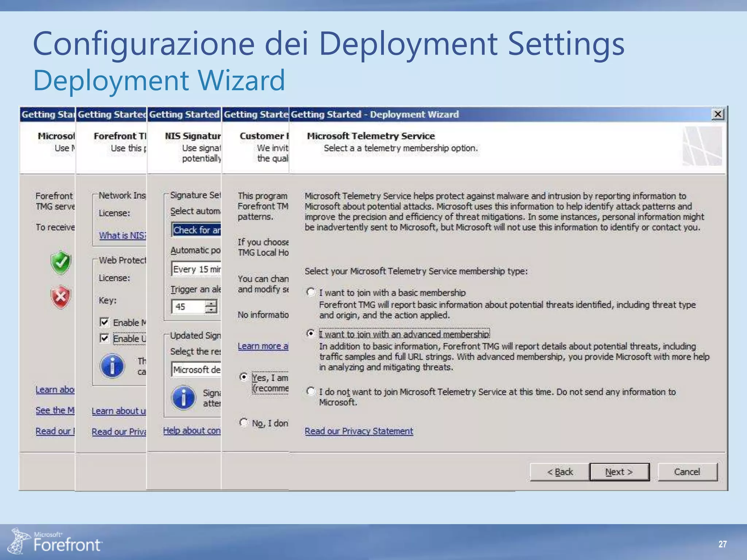
Task: Open the Read our Privacy Statement link
Action: coord(359,431)
